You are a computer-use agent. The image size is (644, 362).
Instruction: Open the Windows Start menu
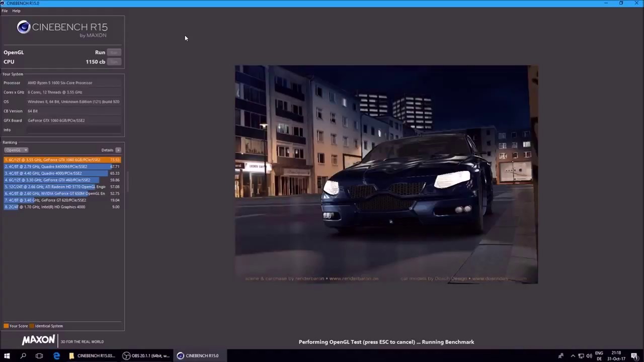coord(7,355)
